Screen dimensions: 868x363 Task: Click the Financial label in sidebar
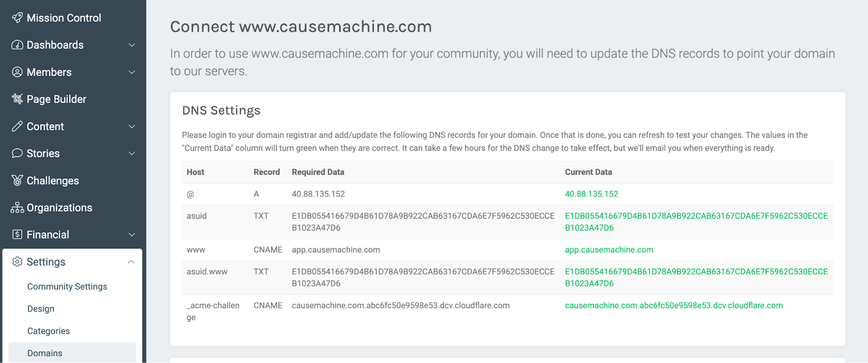click(48, 234)
